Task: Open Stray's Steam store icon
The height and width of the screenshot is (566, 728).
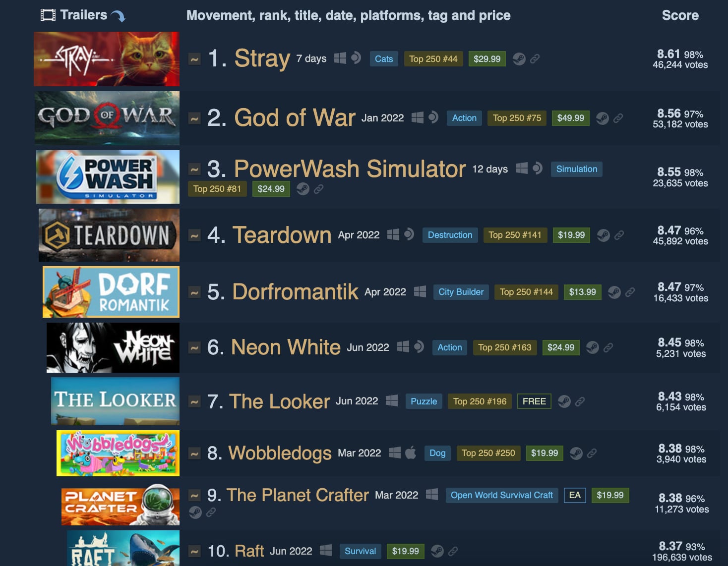Action: click(519, 59)
